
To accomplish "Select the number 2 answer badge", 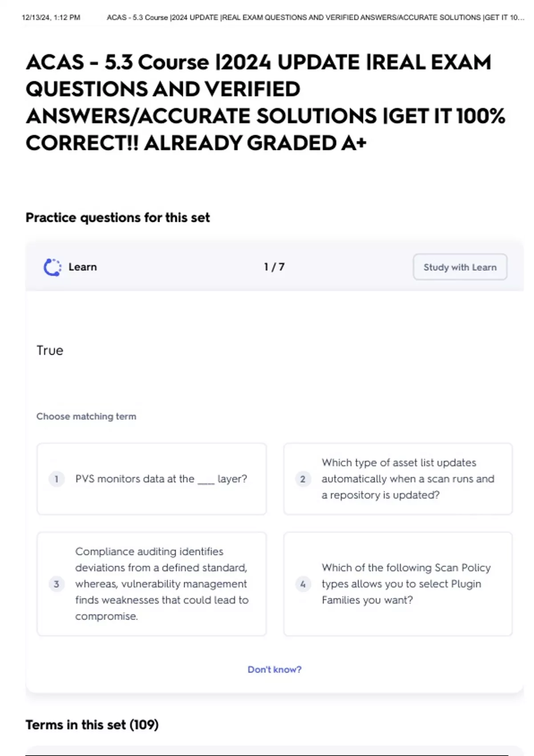I will click(303, 479).
